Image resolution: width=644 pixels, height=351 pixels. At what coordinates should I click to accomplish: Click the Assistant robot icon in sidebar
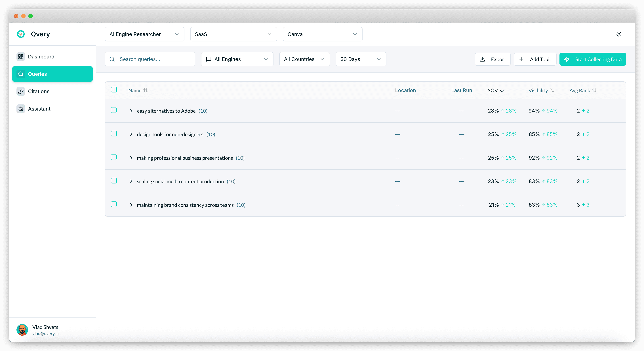click(21, 109)
